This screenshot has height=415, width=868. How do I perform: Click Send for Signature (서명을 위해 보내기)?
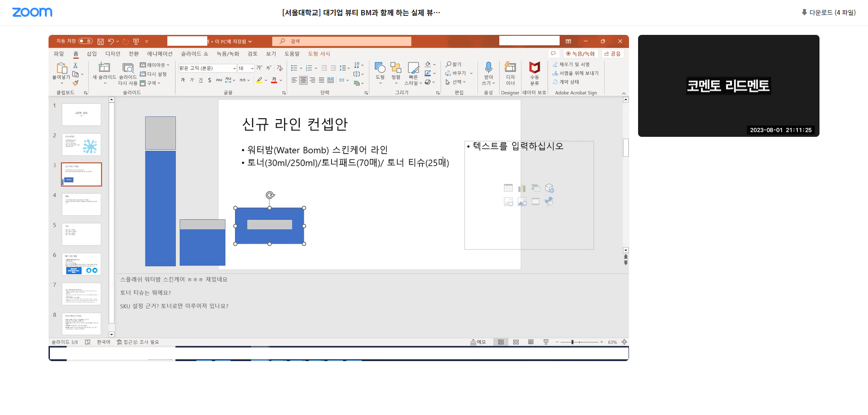click(575, 73)
